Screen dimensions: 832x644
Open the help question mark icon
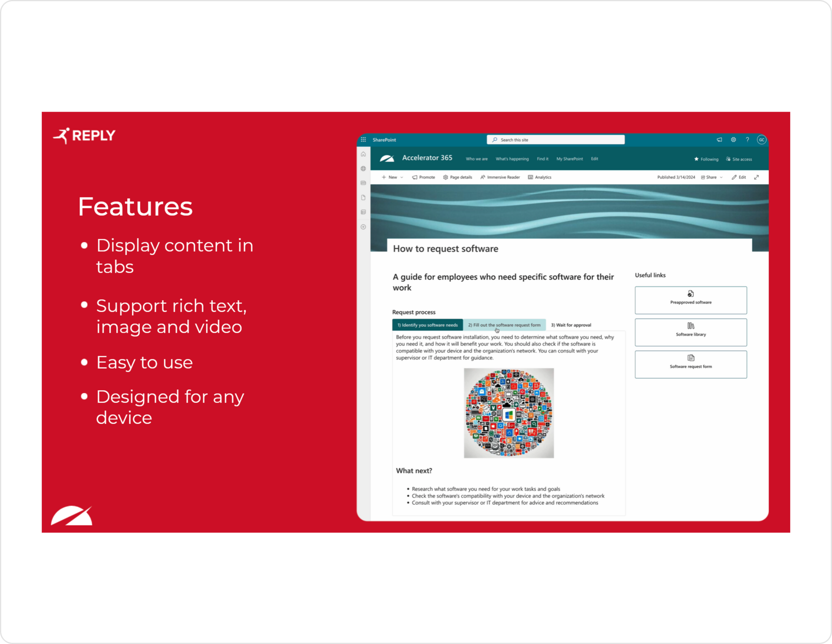pyautogui.click(x=747, y=139)
